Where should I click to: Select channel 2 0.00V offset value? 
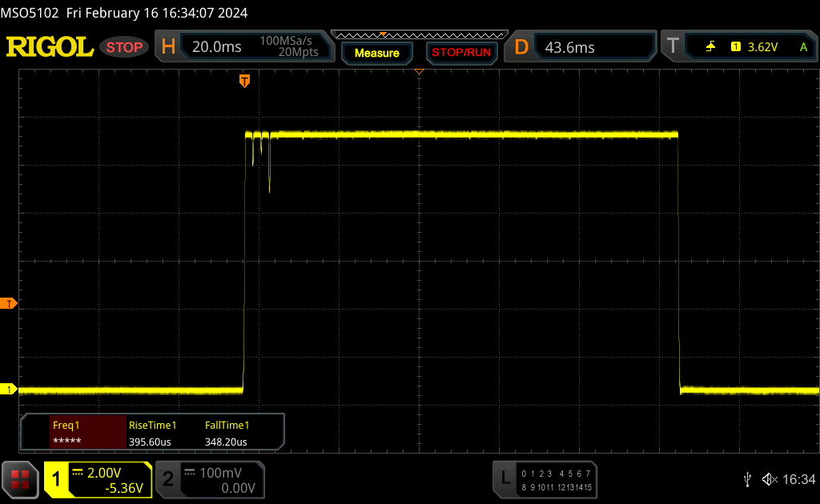point(238,488)
